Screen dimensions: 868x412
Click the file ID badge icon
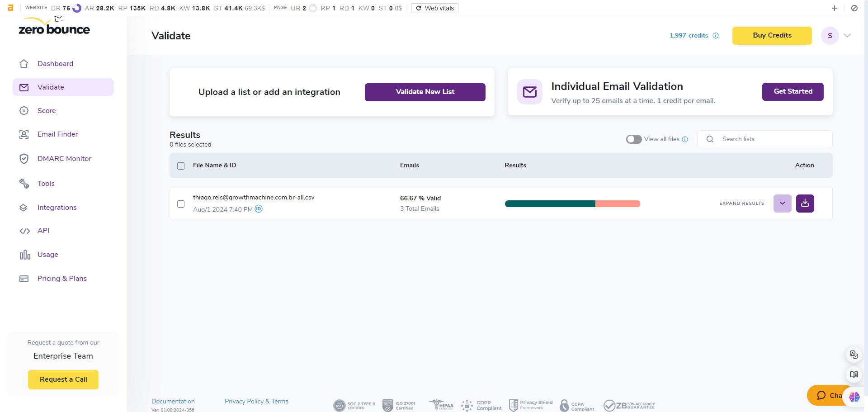259,209
